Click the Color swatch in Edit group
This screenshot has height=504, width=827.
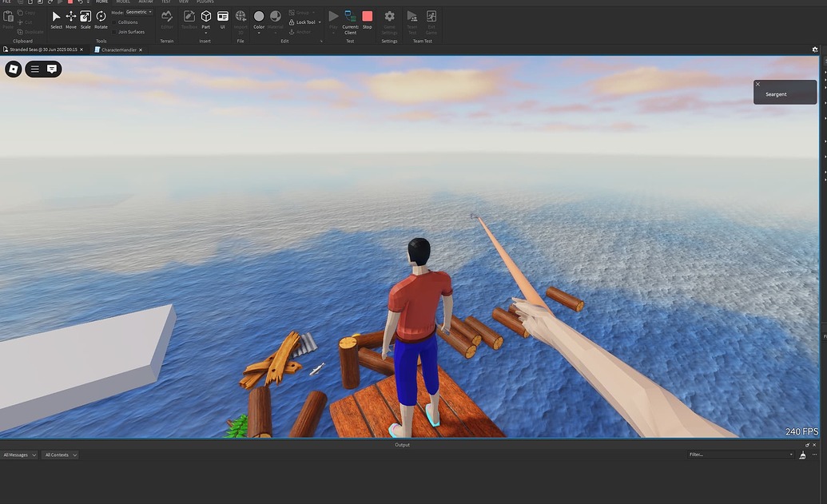point(259,21)
